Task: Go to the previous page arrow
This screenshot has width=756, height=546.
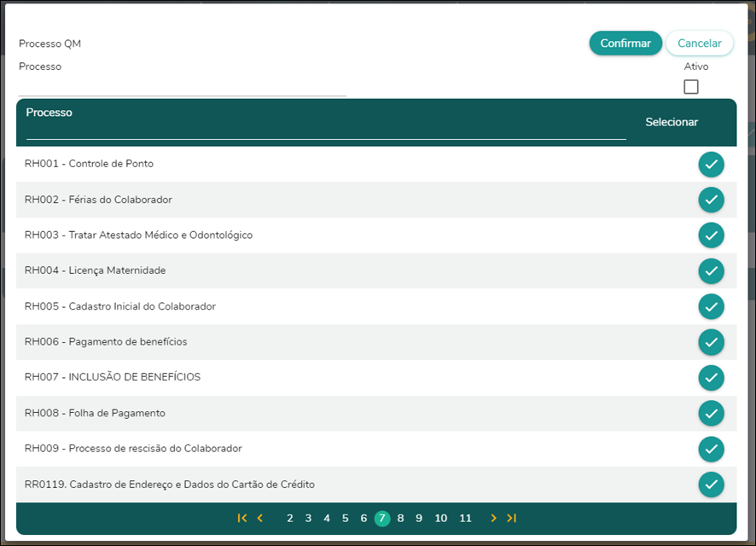Action: (x=260, y=518)
